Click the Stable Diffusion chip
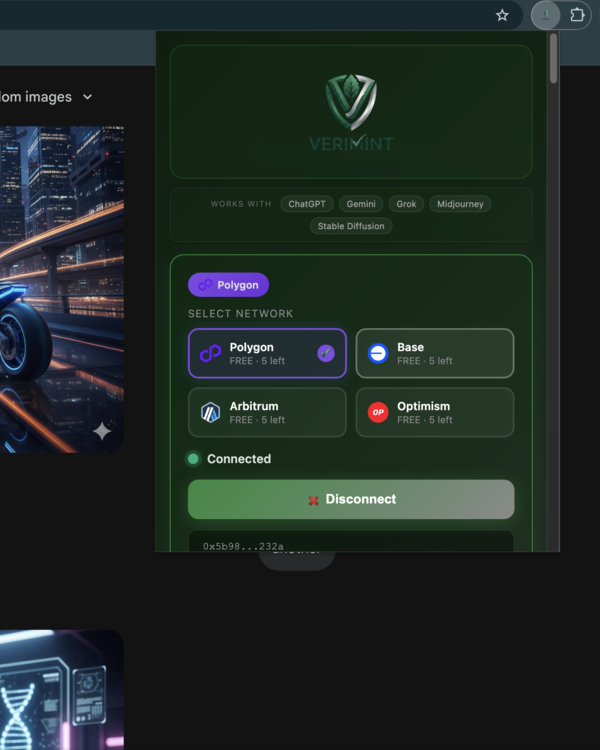Viewport: 600px width, 750px height. click(x=351, y=226)
